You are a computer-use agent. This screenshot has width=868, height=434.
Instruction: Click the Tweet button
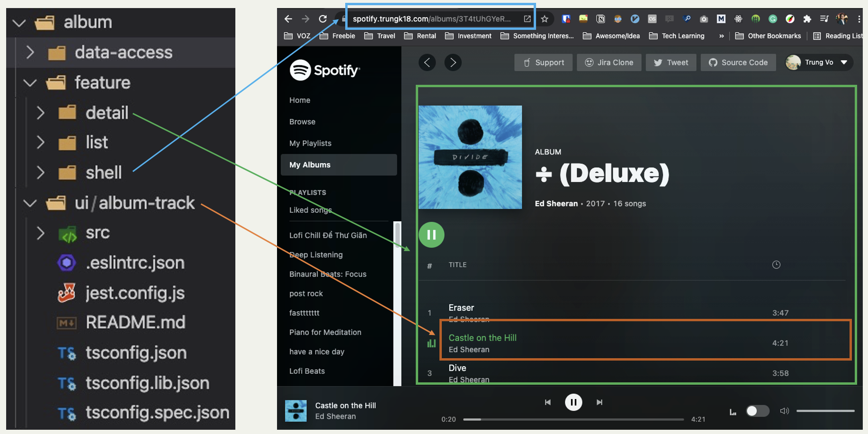(671, 63)
